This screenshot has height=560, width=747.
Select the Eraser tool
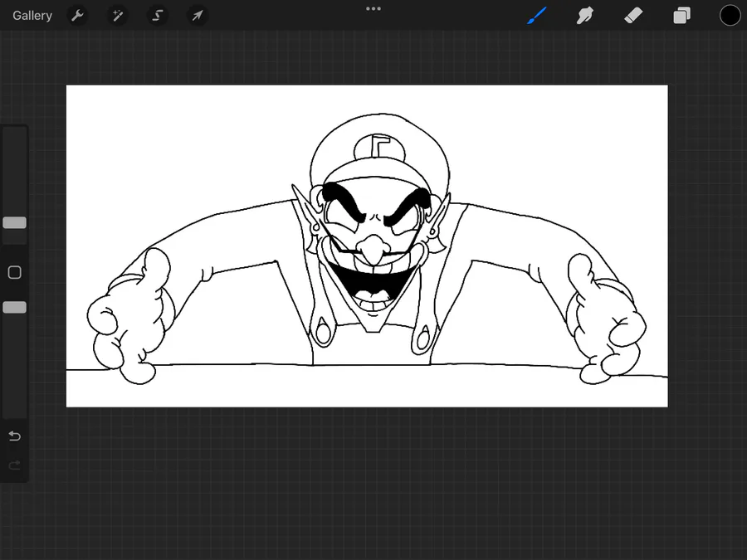[633, 16]
